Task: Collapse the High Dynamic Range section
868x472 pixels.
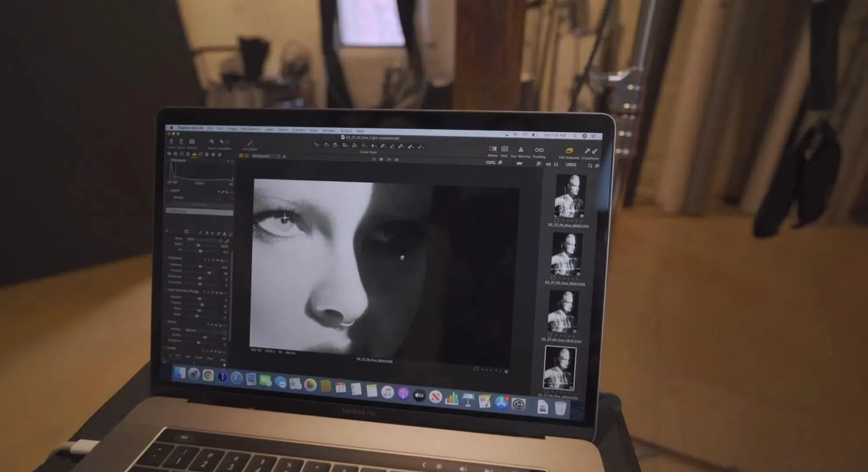Action: click(x=165, y=290)
